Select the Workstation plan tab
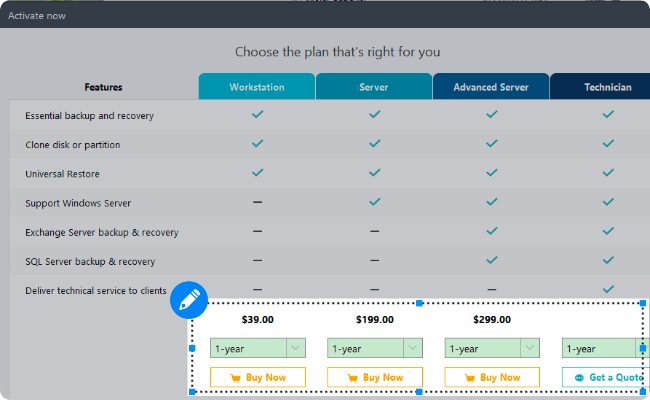 pyautogui.click(x=257, y=87)
